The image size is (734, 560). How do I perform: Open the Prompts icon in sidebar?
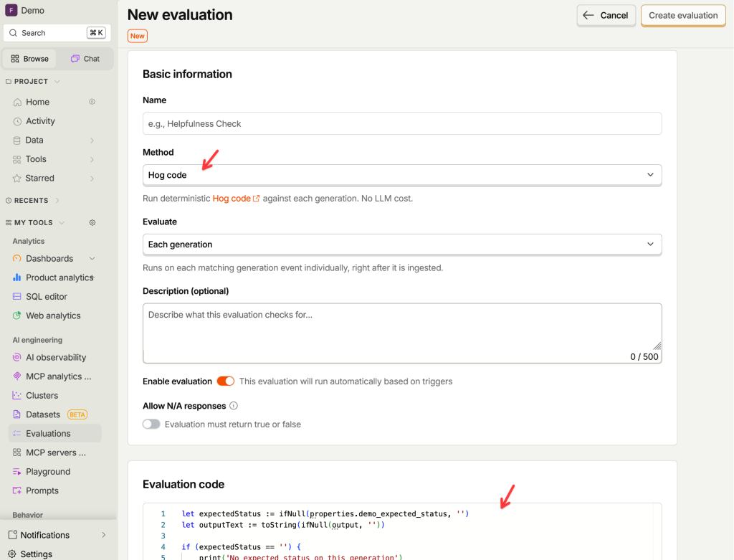17,490
